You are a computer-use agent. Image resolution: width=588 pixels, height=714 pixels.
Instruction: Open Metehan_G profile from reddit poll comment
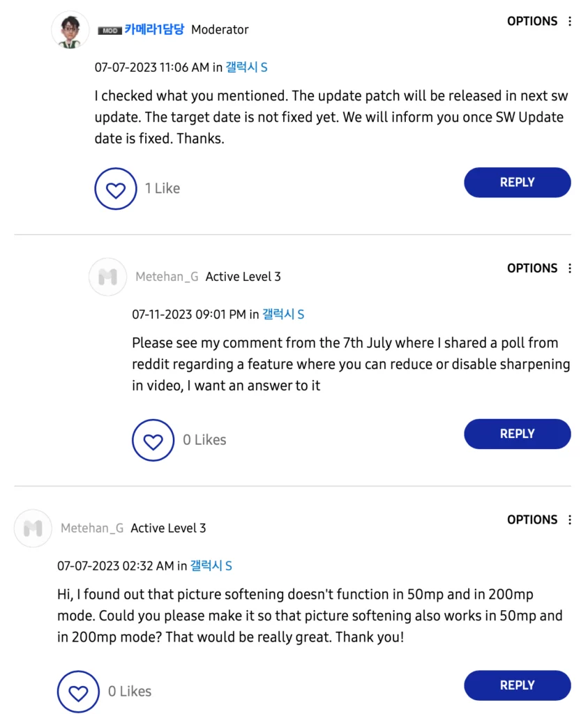coord(167,276)
